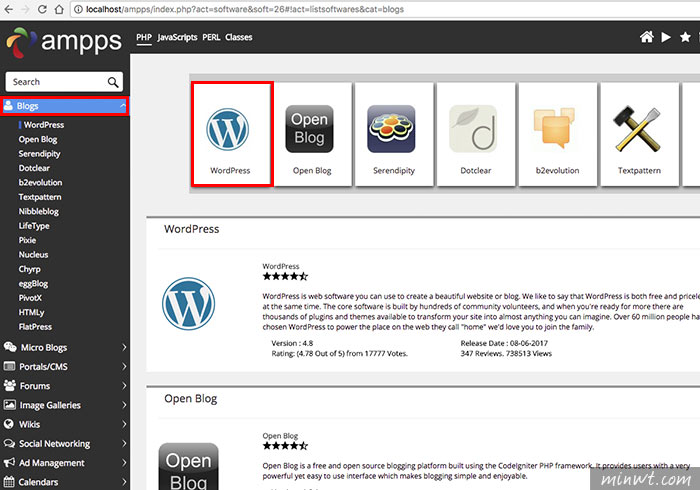Expand the Calendars category arrow

tap(124, 482)
